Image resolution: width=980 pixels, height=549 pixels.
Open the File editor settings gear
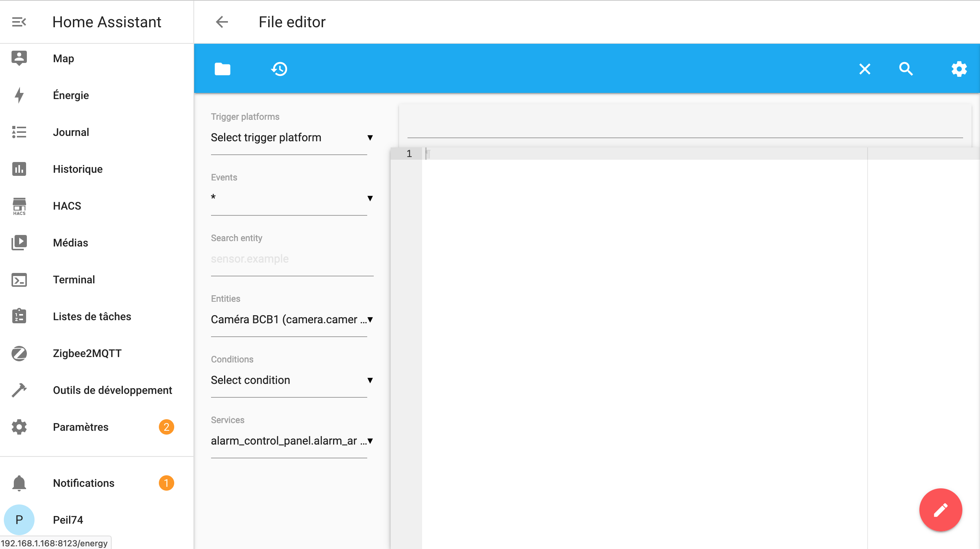point(959,69)
